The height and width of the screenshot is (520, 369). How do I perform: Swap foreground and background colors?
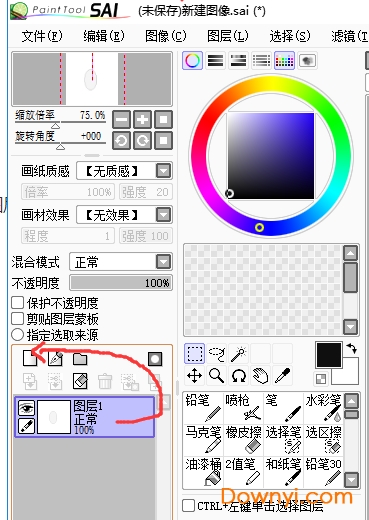tap(352, 348)
